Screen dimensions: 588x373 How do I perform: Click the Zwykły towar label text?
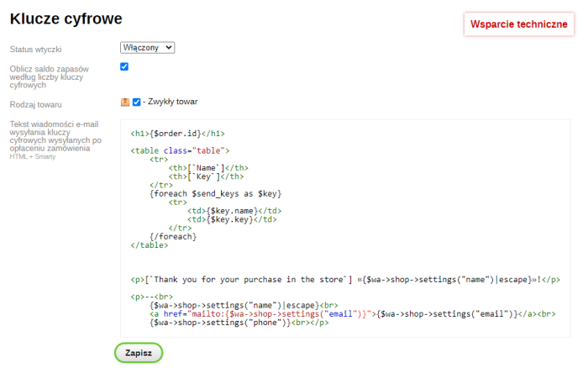pos(173,102)
